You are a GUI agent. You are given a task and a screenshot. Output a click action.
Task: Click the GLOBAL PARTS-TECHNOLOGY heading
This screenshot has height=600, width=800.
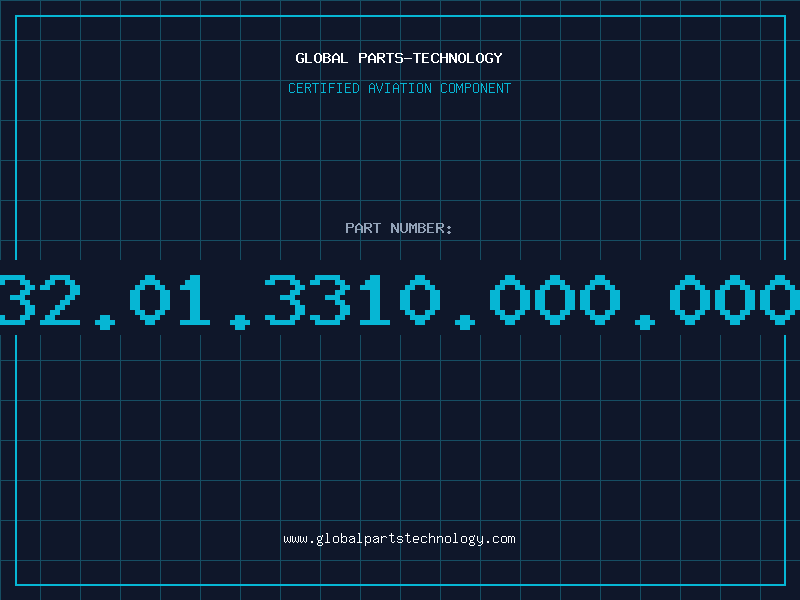point(399,58)
